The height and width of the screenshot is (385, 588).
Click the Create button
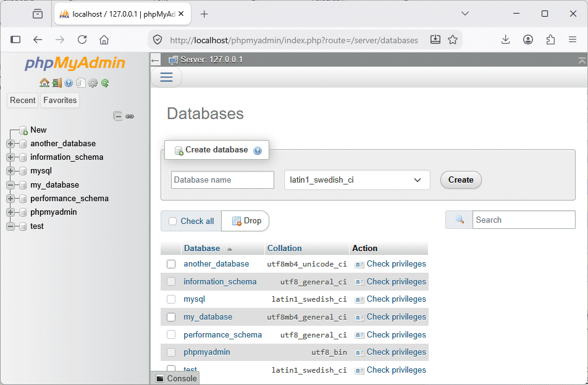coord(461,180)
